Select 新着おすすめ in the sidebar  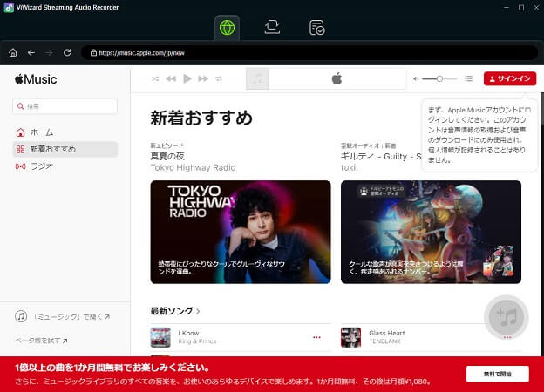pyautogui.click(x=65, y=149)
